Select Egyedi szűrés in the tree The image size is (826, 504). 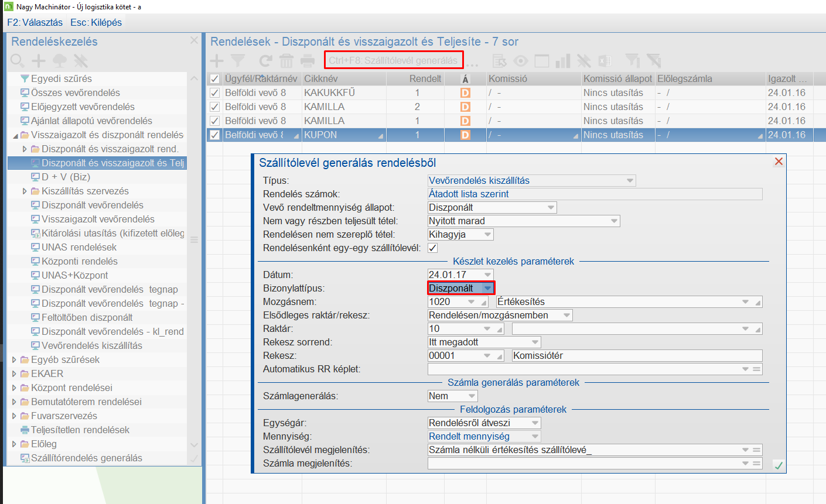tap(62, 78)
